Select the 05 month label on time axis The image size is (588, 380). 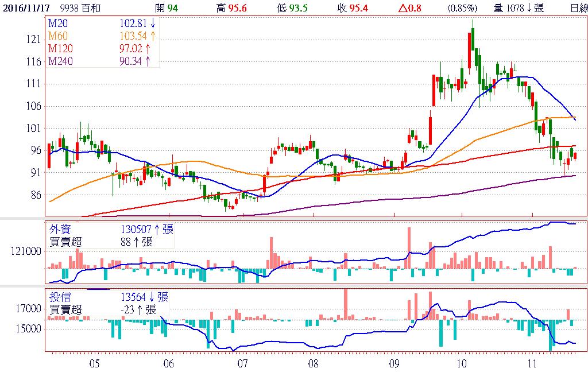point(94,364)
